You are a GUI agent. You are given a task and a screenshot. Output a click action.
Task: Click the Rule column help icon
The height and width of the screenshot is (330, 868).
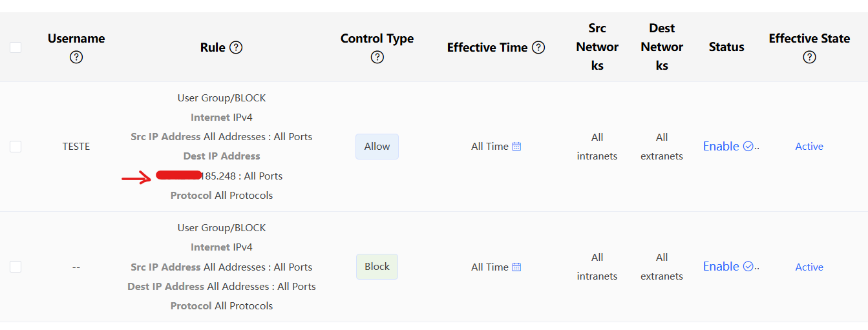pyautogui.click(x=236, y=47)
